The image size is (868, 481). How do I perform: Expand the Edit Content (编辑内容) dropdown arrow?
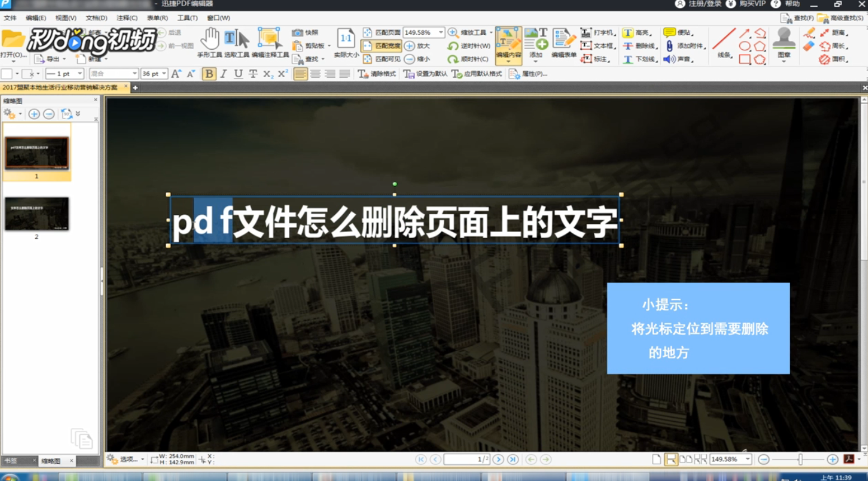pos(508,62)
